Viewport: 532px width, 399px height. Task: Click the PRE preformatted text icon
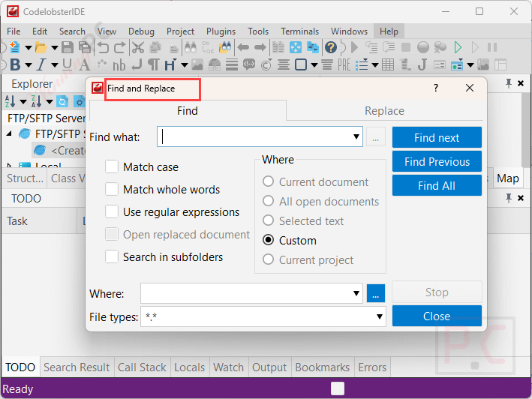[x=344, y=64]
